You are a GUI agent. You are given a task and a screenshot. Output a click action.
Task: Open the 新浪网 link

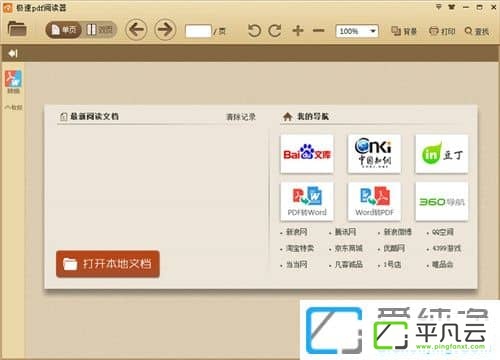click(296, 232)
